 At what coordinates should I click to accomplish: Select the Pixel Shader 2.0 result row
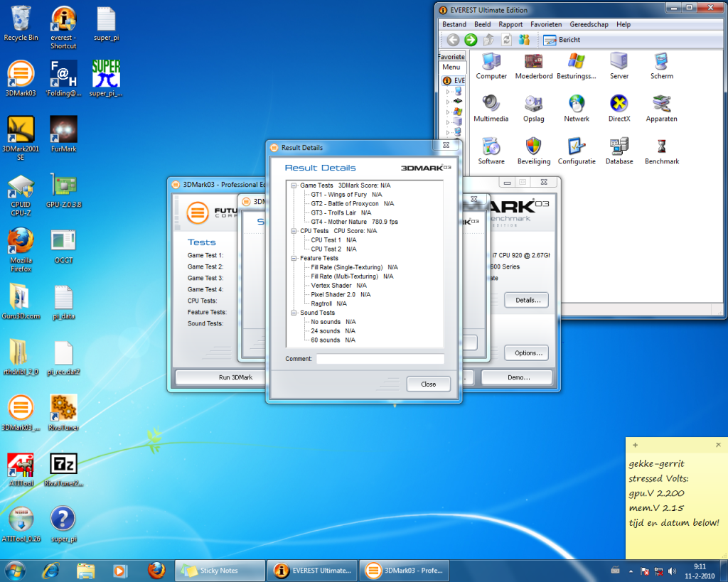pyautogui.click(x=341, y=295)
